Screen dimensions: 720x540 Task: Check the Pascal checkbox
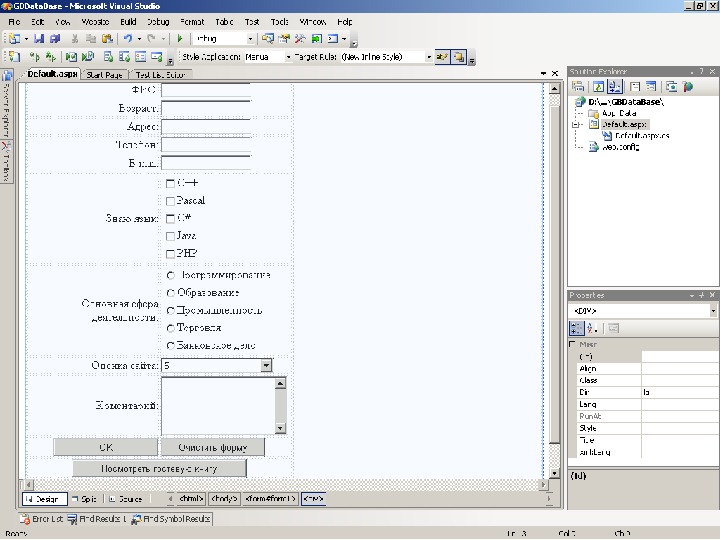(170, 201)
